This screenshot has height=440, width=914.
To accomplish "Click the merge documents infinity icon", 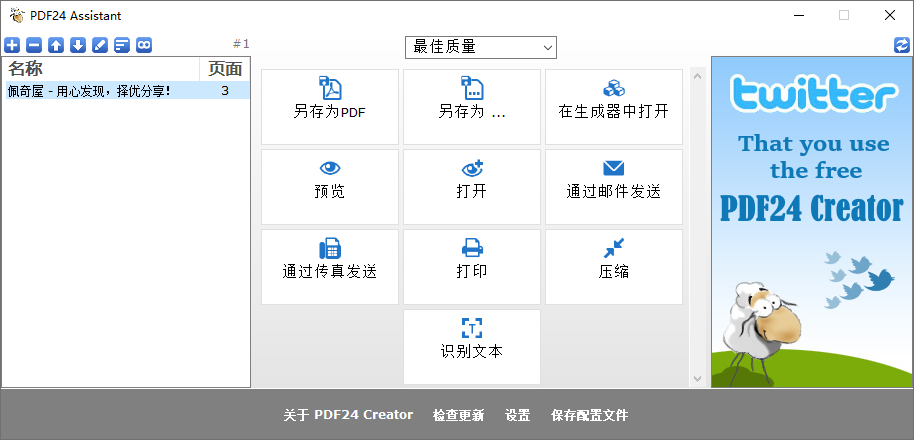I will (144, 45).
